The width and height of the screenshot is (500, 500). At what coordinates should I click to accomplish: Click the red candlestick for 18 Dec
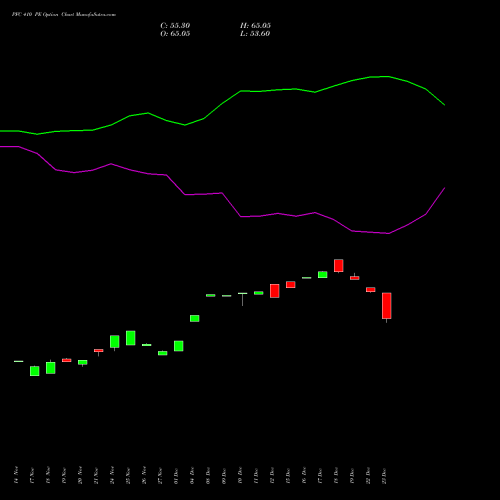click(339, 266)
